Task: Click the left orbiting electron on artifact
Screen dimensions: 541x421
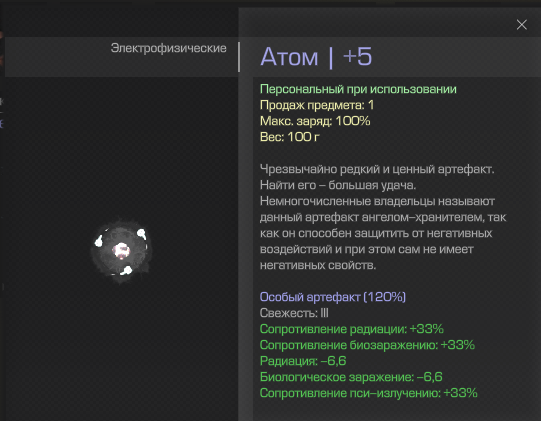Action: [x=99, y=241]
